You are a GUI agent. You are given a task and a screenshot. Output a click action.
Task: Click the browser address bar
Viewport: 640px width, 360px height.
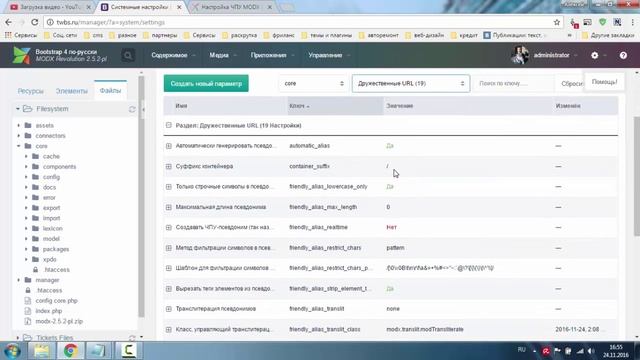point(298,22)
